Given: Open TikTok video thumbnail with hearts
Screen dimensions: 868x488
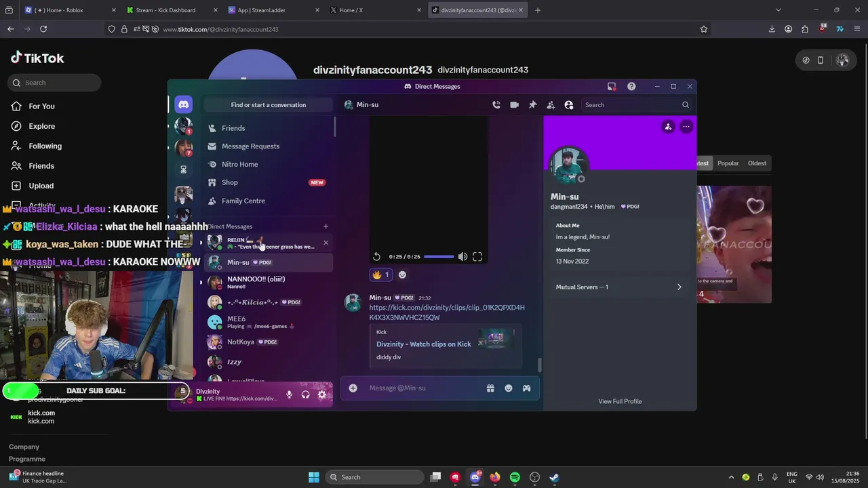Looking at the screenshot, I should tap(734, 244).
